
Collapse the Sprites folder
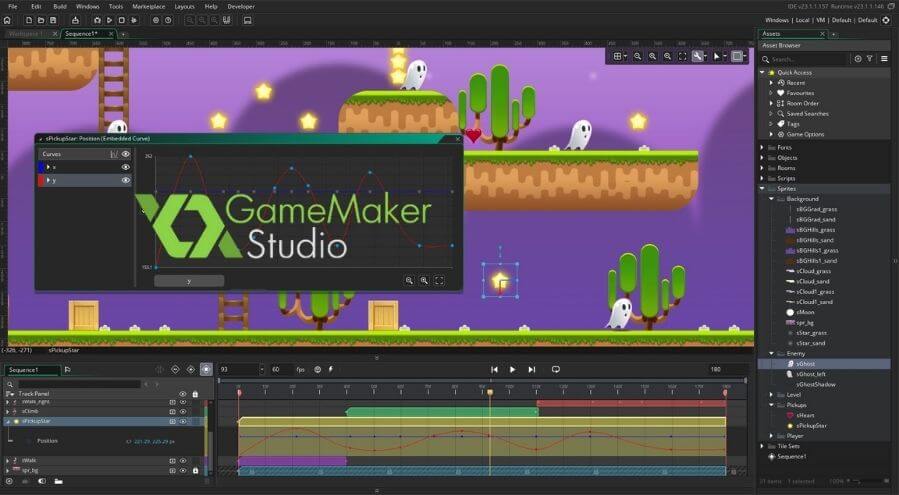tap(763, 188)
